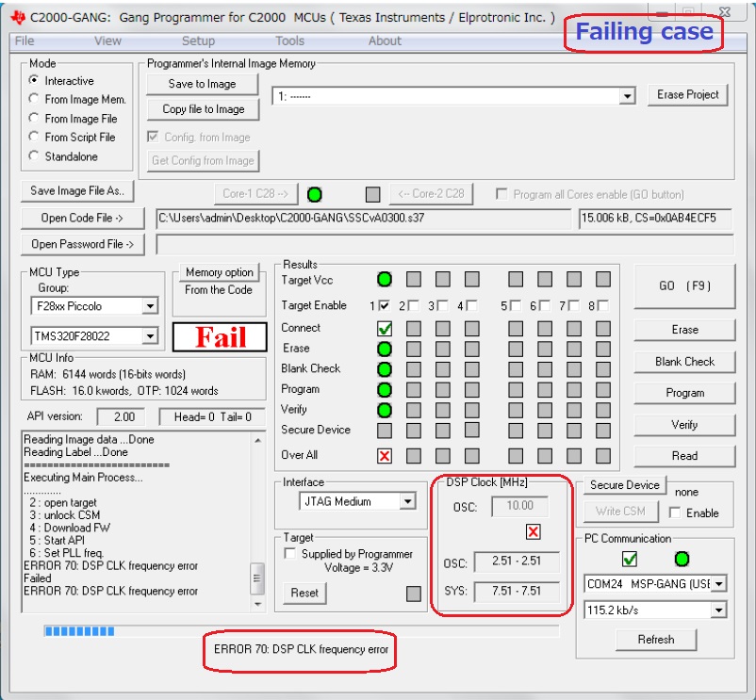Click the Core-1 green status indicator
This screenshot has width=756, height=700.
coord(314,195)
